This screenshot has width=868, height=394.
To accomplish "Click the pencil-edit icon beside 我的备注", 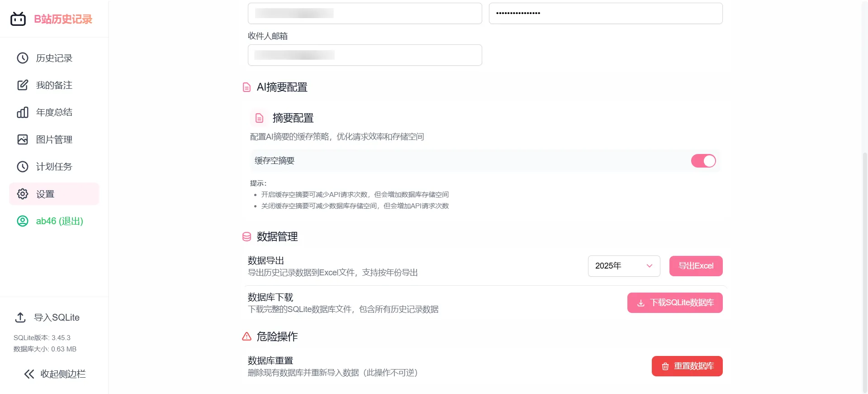I will coord(23,85).
